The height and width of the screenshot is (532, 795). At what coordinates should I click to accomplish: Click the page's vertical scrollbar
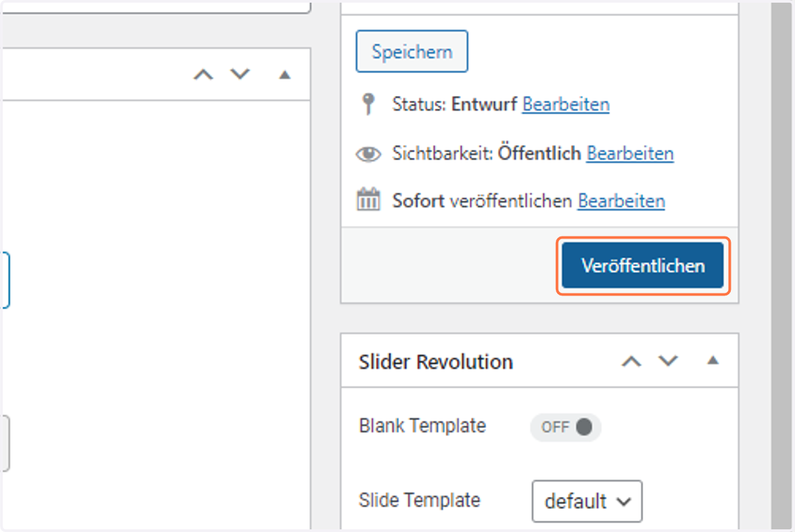781,265
